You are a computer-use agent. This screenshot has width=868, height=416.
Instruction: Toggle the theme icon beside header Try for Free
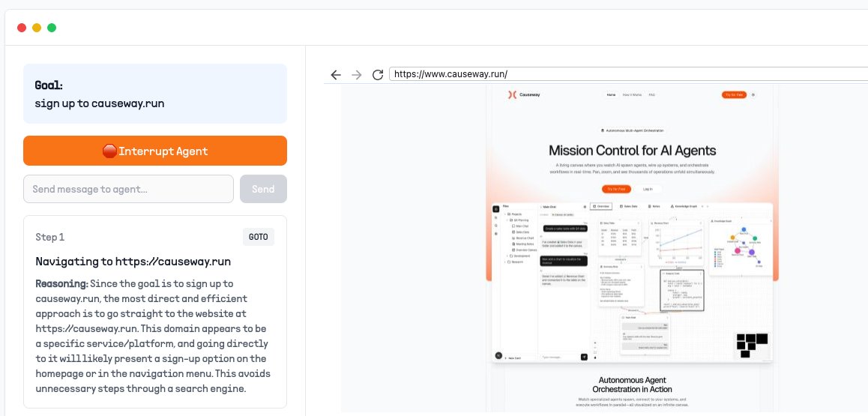click(753, 94)
